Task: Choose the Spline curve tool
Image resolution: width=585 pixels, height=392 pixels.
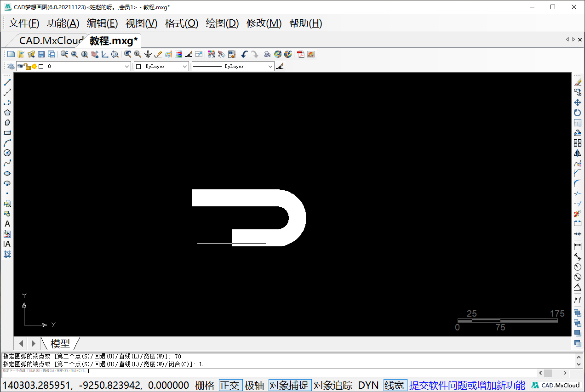Action: click(7, 163)
